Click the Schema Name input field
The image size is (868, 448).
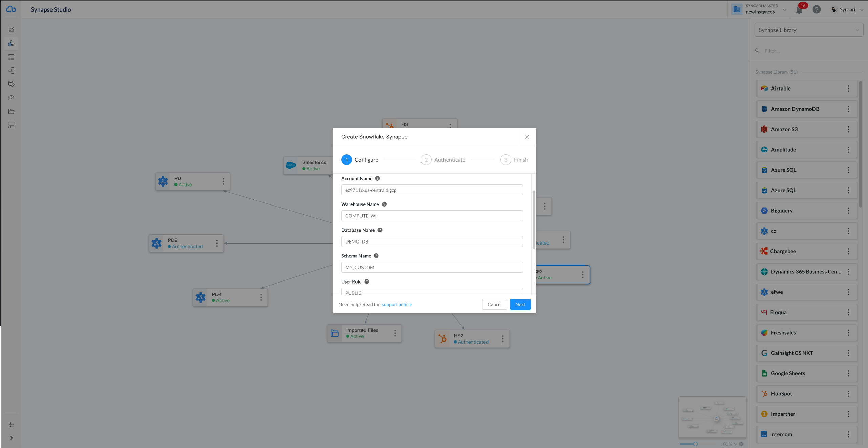[x=432, y=267]
